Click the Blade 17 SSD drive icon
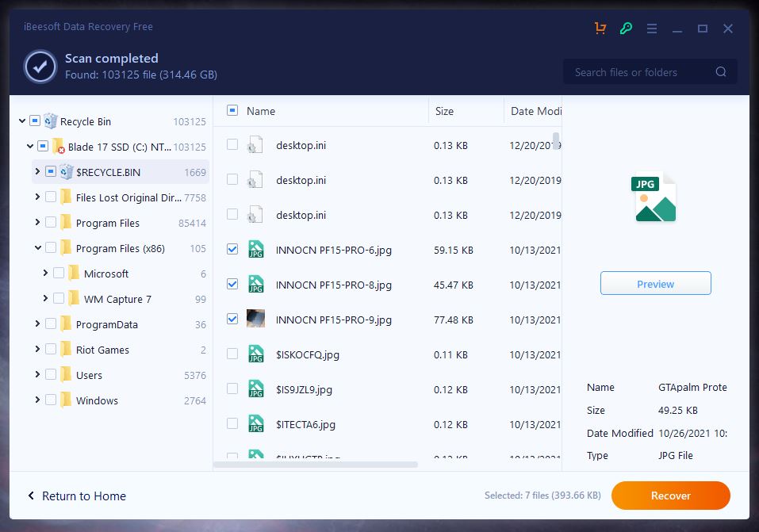759x532 pixels. pyautogui.click(x=59, y=147)
